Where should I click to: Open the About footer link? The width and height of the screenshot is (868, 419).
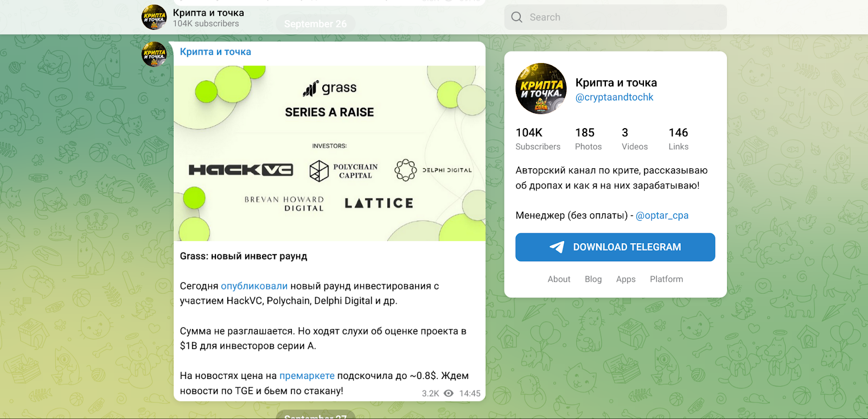coord(559,279)
